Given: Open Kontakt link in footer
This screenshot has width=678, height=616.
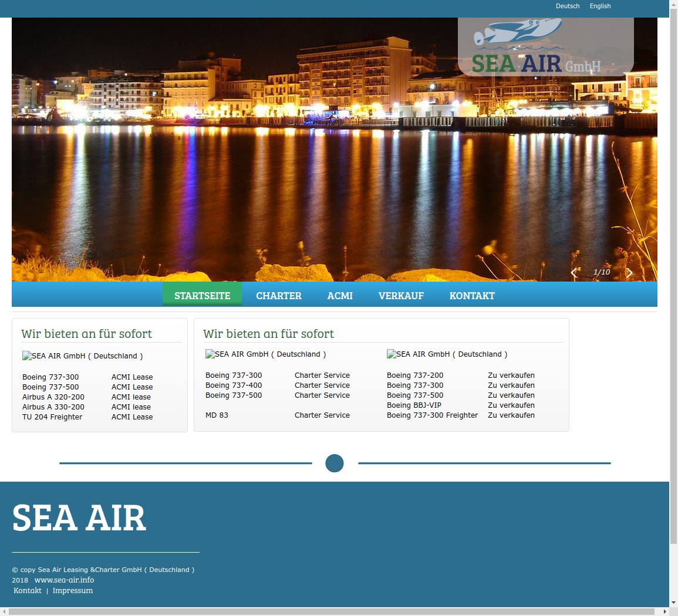Looking at the screenshot, I should point(28,591).
